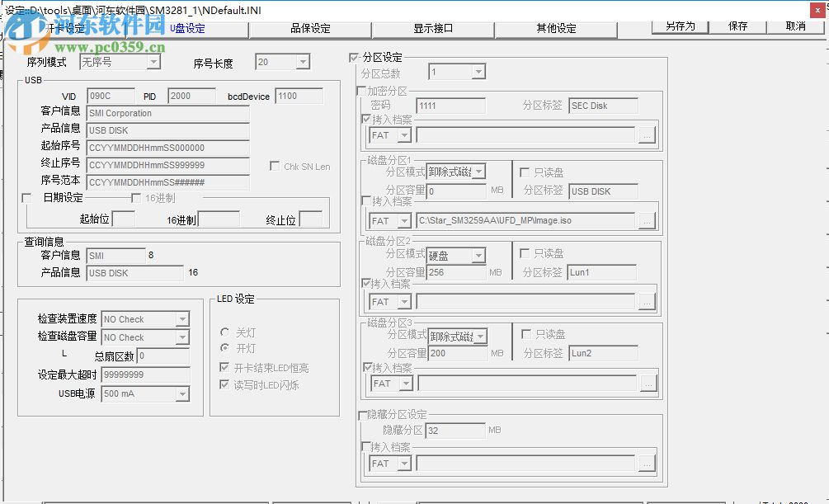Browse archive file for 磁盘分区3
The image size is (829, 504).
[648, 383]
